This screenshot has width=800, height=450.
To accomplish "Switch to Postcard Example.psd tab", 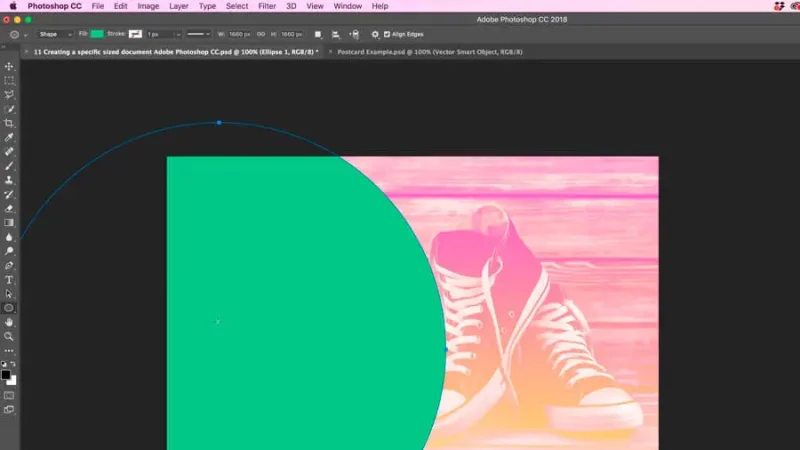I will click(x=430, y=52).
